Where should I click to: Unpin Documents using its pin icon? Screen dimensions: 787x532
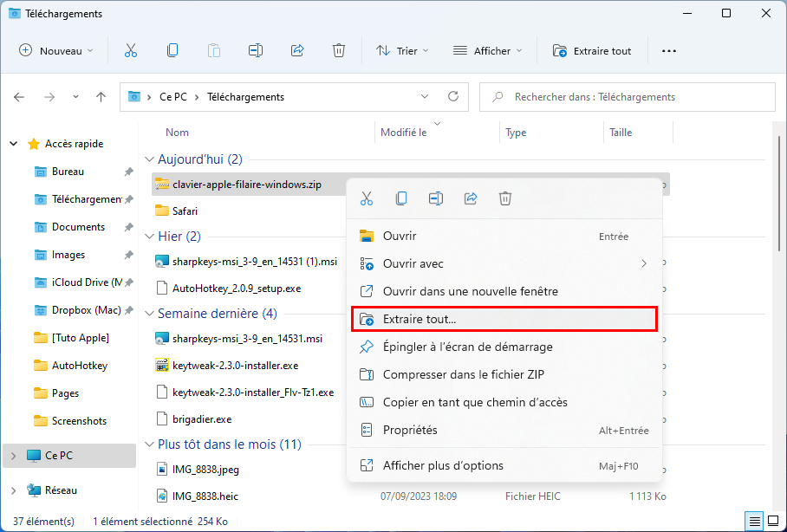click(x=129, y=227)
